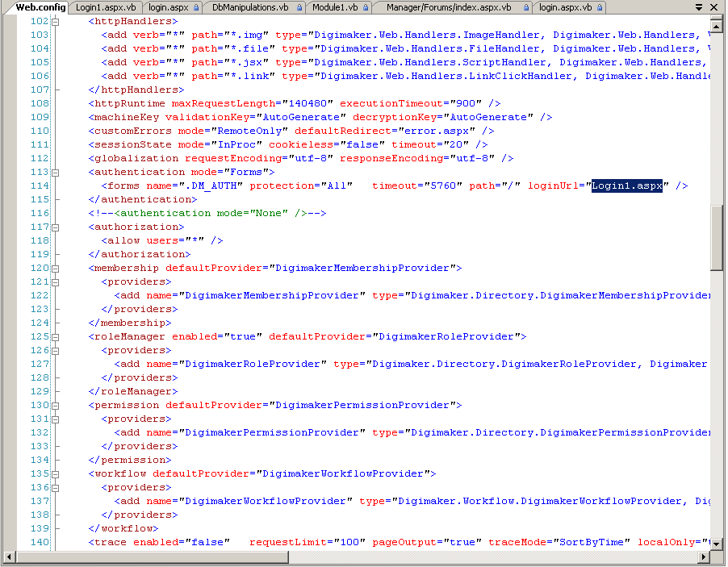This screenshot has width=728, height=567.
Task: Collapse the permission block at line 130
Action: coord(55,406)
